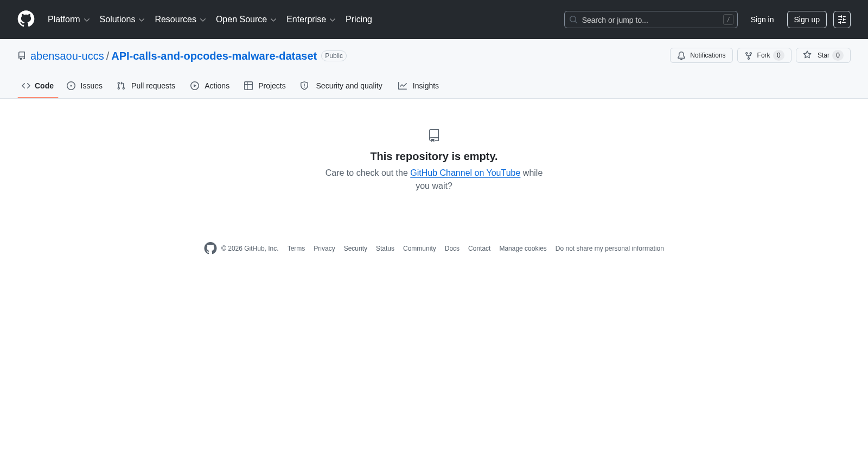This screenshot has height=465, width=868.
Task: Focus the Search or jump to field
Action: [x=651, y=20]
